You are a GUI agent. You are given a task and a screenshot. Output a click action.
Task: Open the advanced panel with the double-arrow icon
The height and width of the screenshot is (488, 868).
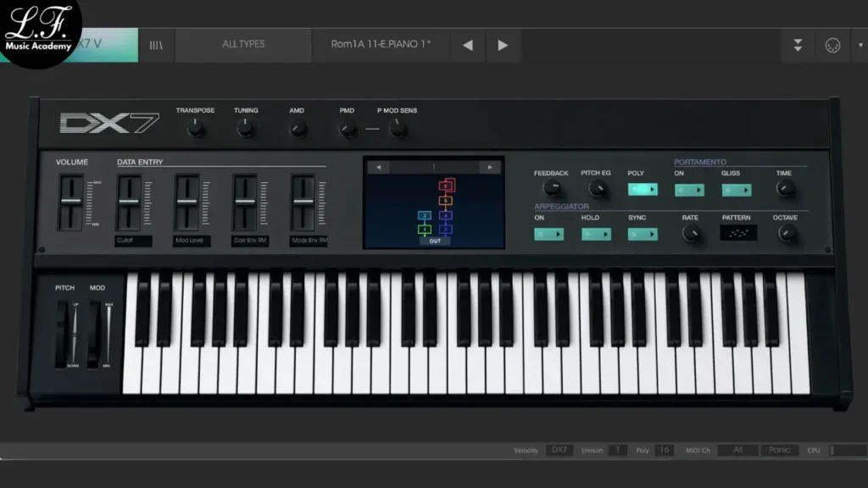click(x=798, y=45)
